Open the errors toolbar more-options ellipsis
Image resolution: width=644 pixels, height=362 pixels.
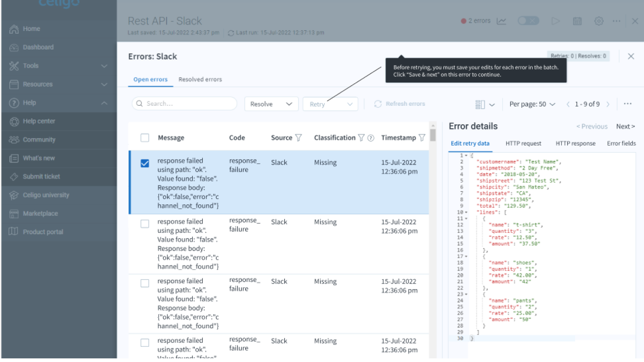pyautogui.click(x=627, y=104)
